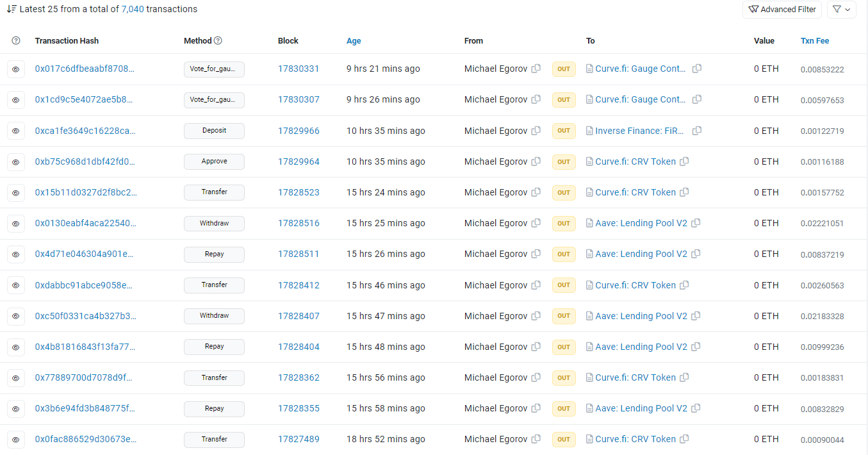Viewport: 868px width, 455px height.
Task: Preview transaction 0x77889700d7078d9f with eye icon
Action: click(16, 378)
